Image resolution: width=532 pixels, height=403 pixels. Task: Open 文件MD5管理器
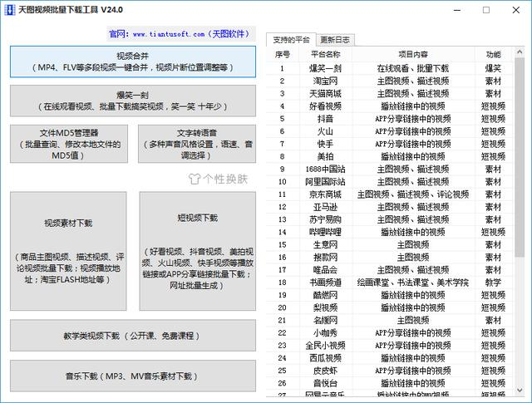69,144
